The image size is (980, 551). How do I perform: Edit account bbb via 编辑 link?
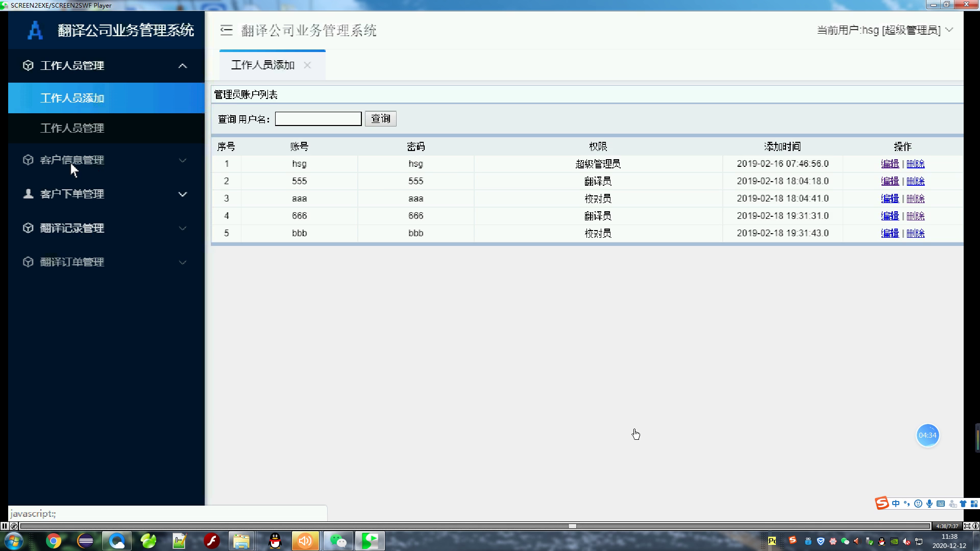pyautogui.click(x=890, y=233)
